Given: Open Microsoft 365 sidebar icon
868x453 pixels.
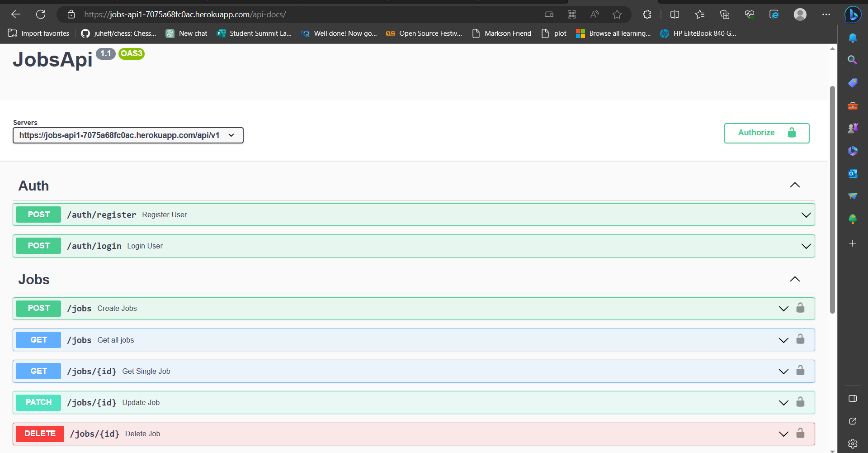Looking at the screenshot, I should tap(853, 151).
